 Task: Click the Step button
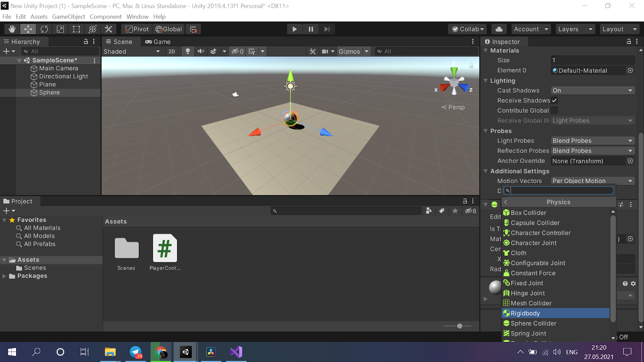click(327, 29)
